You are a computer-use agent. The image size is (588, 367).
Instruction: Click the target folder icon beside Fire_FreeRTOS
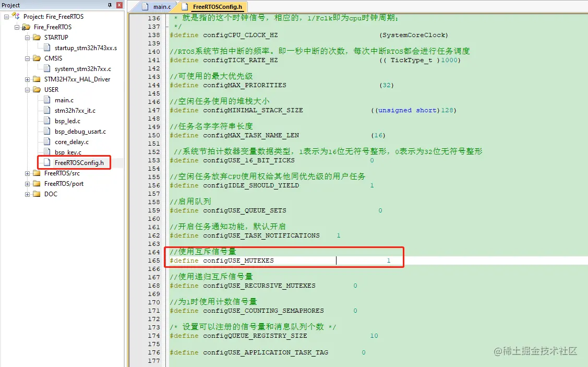26,27
